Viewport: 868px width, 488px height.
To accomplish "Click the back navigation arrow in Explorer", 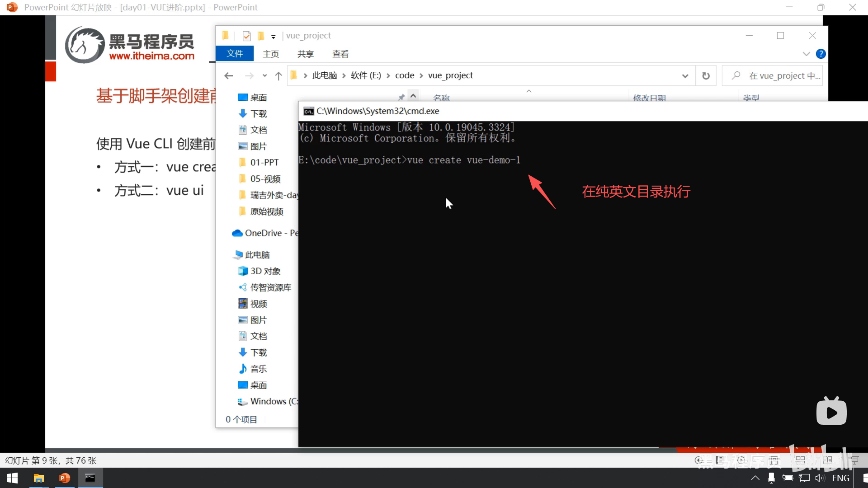I will click(229, 76).
